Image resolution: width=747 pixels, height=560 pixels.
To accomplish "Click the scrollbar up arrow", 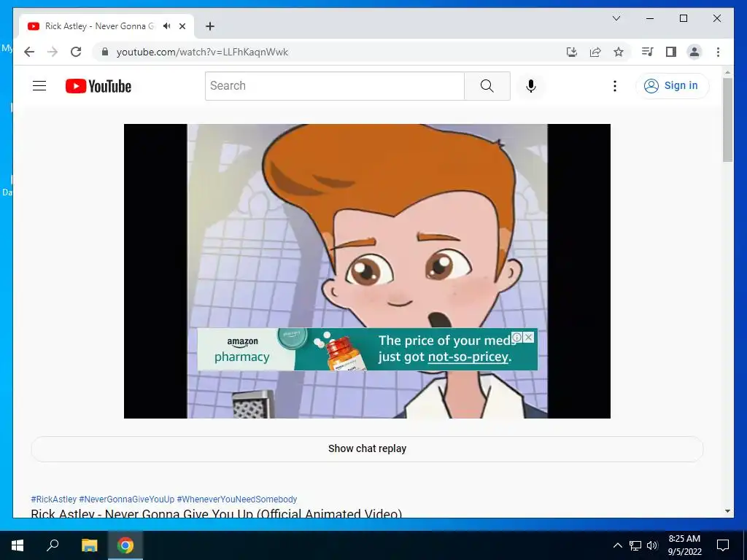I will click(x=727, y=72).
